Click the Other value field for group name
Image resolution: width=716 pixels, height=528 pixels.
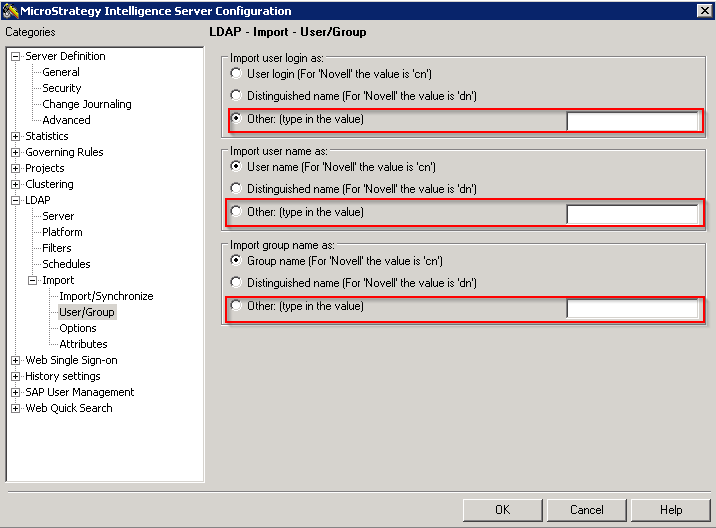[x=632, y=309]
